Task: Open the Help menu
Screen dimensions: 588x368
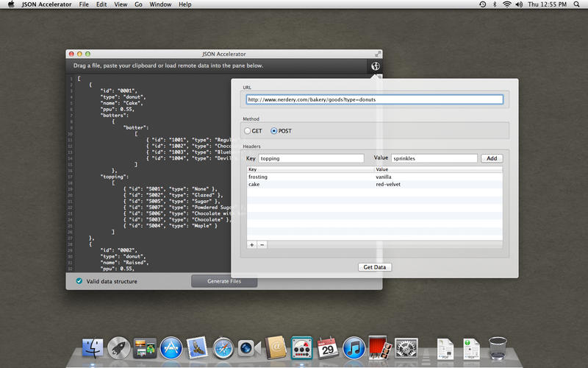Action: coord(185,4)
